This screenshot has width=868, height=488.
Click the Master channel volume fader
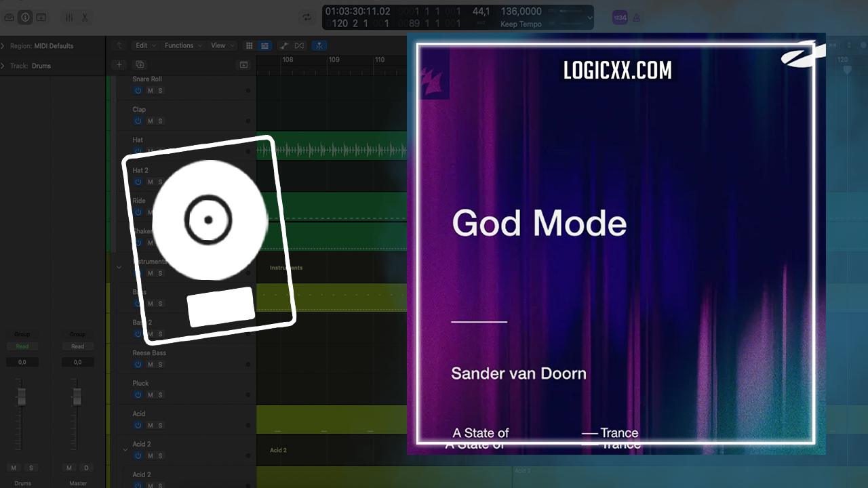[x=77, y=396]
